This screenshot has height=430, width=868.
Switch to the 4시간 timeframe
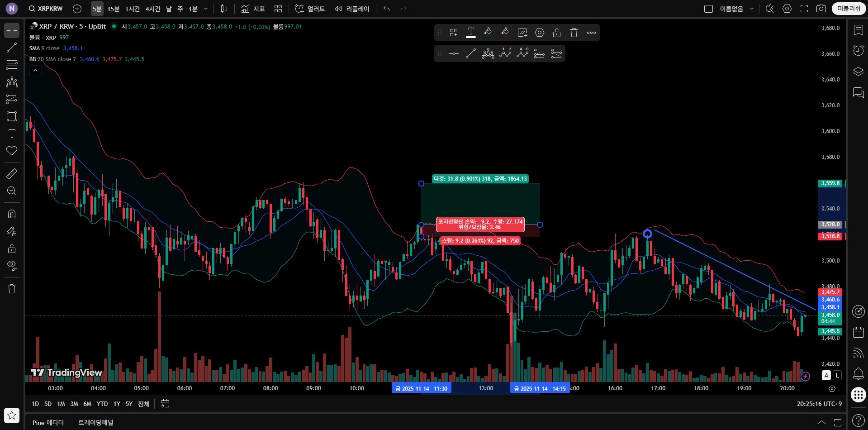[x=153, y=9]
